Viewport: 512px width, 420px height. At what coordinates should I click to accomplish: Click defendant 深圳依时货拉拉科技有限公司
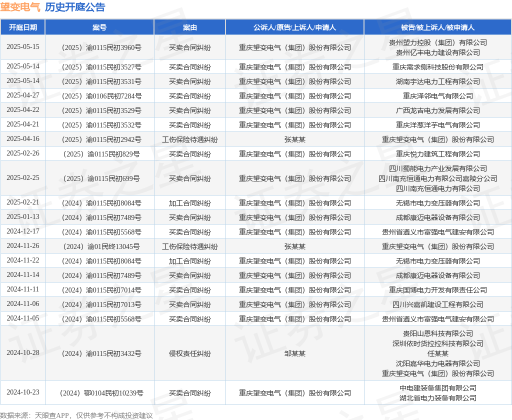click(x=438, y=343)
